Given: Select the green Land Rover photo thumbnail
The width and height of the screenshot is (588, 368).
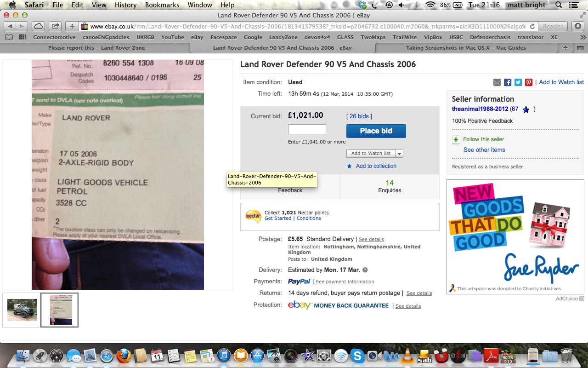Looking at the screenshot, I should 22,310.
